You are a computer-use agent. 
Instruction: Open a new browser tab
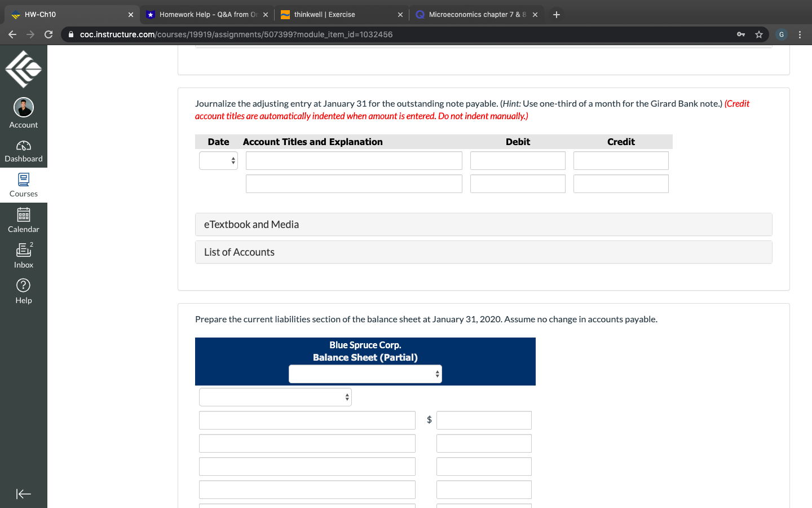(557, 15)
